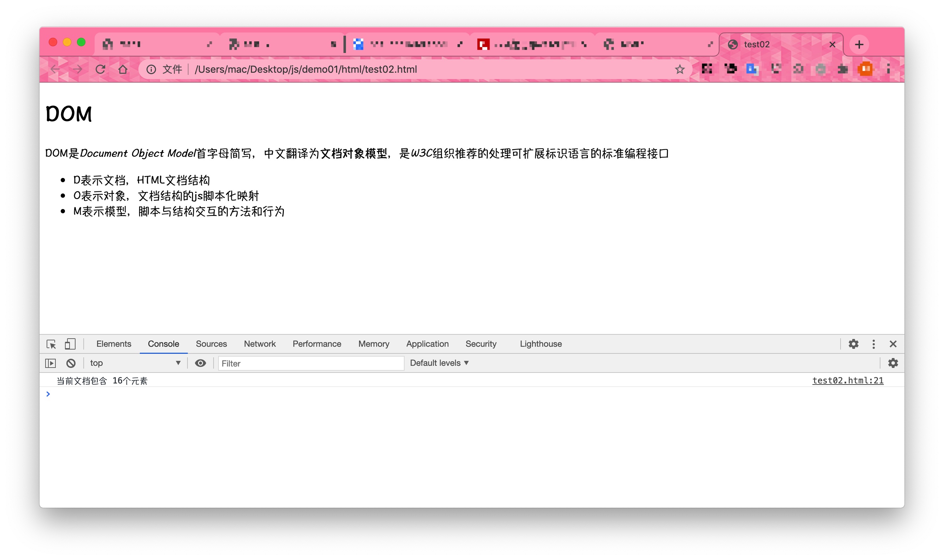This screenshot has width=944, height=560.
Task: Toggle device toolbar icon in DevTools
Action: (x=70, y=344)
